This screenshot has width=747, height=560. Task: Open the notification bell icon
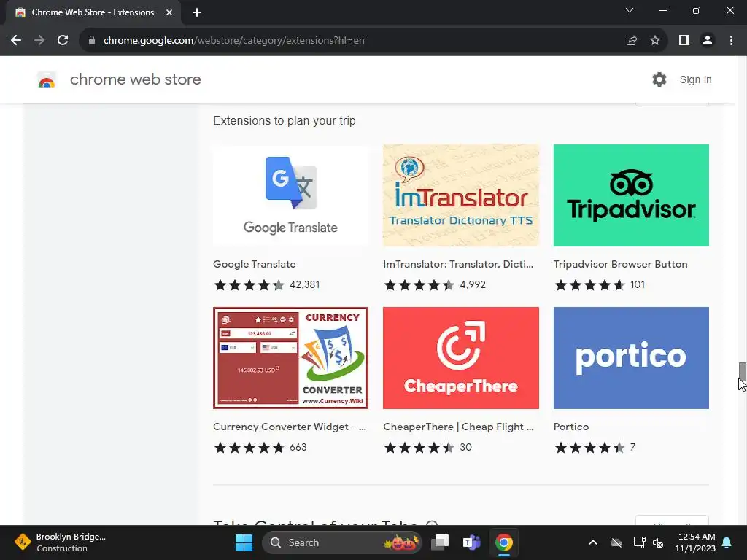point(727,542)
